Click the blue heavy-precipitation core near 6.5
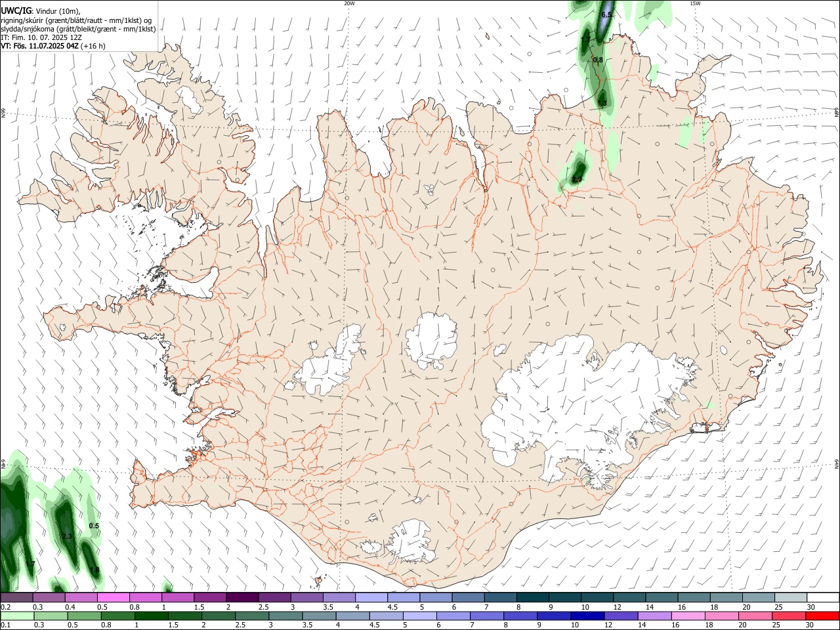This screenshot has height=630, width=840. pos(604,21)
